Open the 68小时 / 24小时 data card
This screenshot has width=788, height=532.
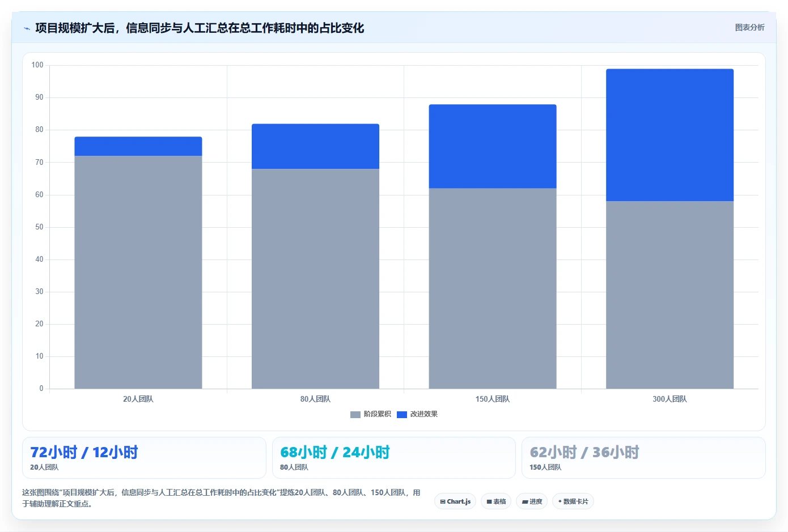tap(394, 458)
